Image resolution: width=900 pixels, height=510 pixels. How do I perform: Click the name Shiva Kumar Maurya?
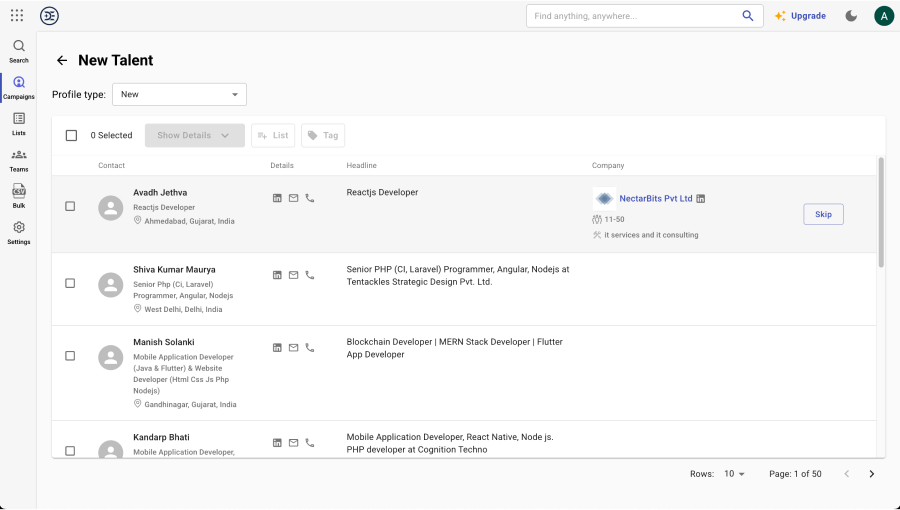[174, 270]
